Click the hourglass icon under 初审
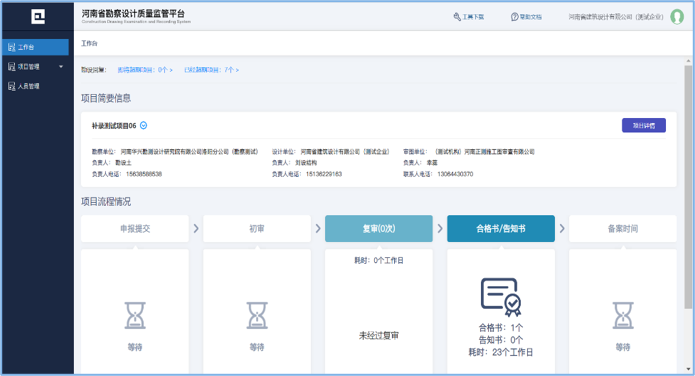 pyautogui.click(x=257, y=315)
